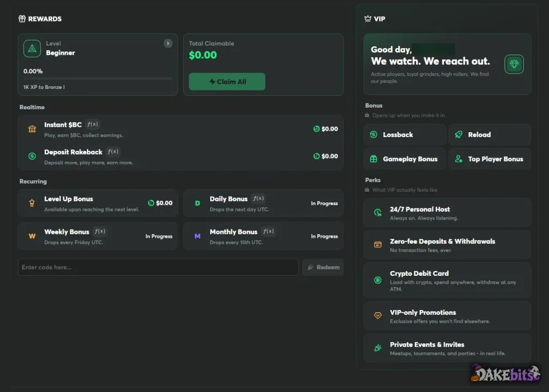
Task: Click the Private Events party icon
Action: click(378, 348)
